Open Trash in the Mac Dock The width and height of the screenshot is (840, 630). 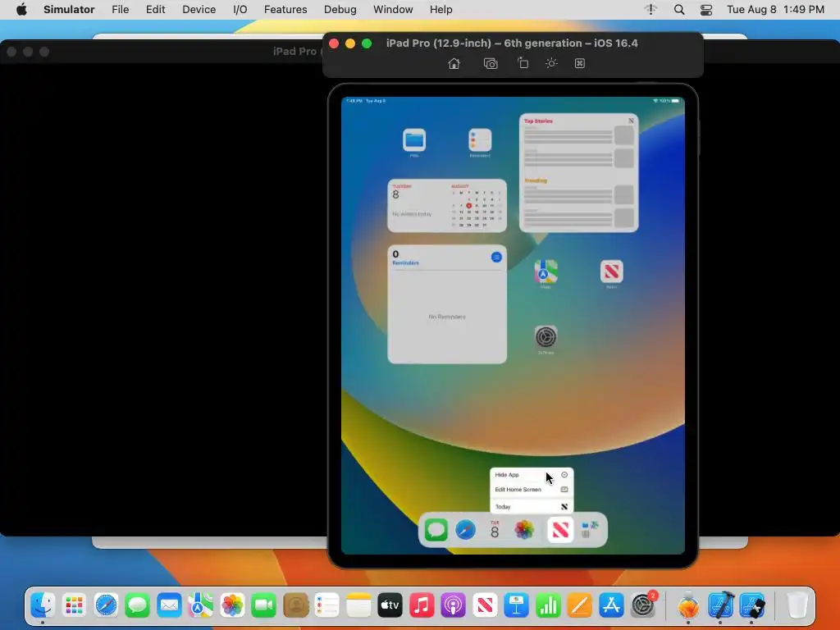[797, 605]
